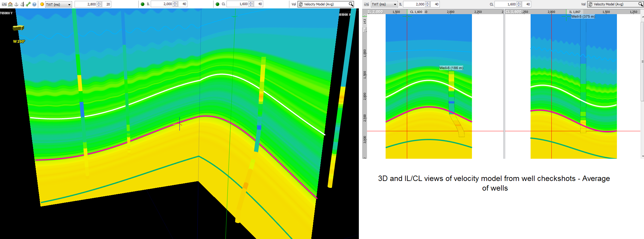This screenshot has width=644, height=239.
Task: Select the IL 2,000 section header tab
Action: coord(375,12)
